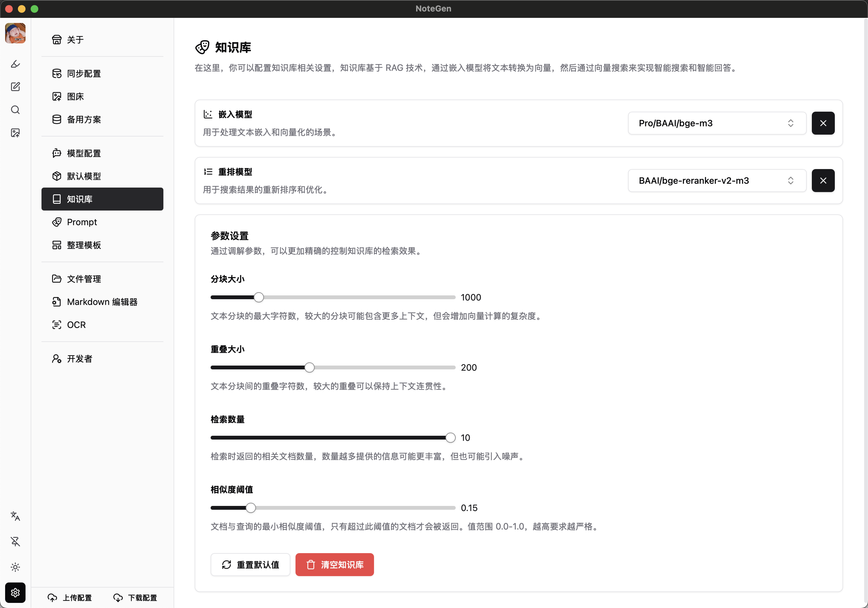Click the 嵌入模型 scatter chart icon
Viewport: 868px width, 608px height.
pos(208,114)
